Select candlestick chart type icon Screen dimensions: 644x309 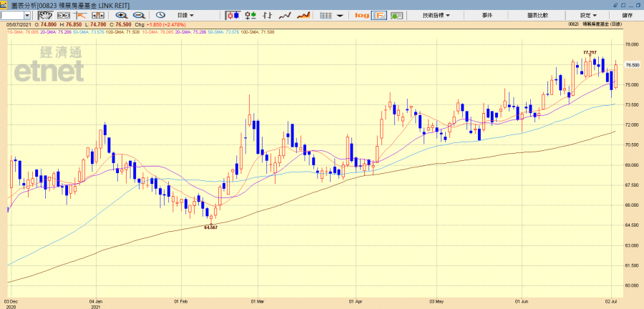point(233,15)
